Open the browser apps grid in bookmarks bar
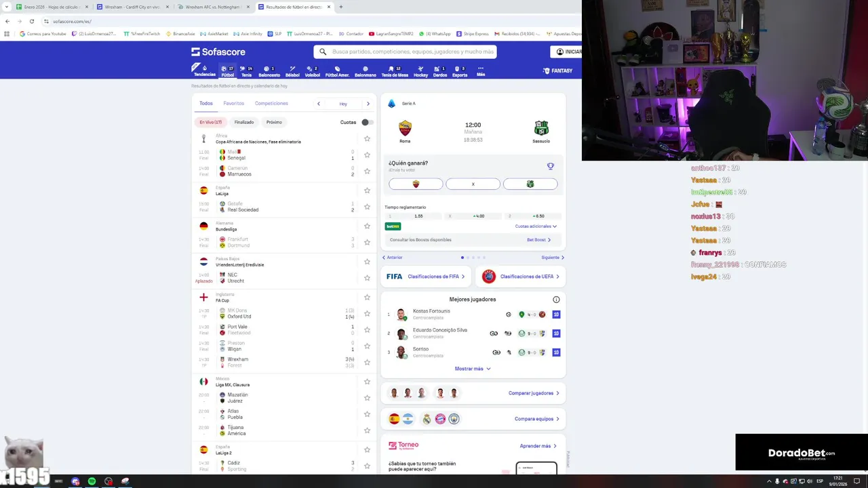 [x=7, y=33]
